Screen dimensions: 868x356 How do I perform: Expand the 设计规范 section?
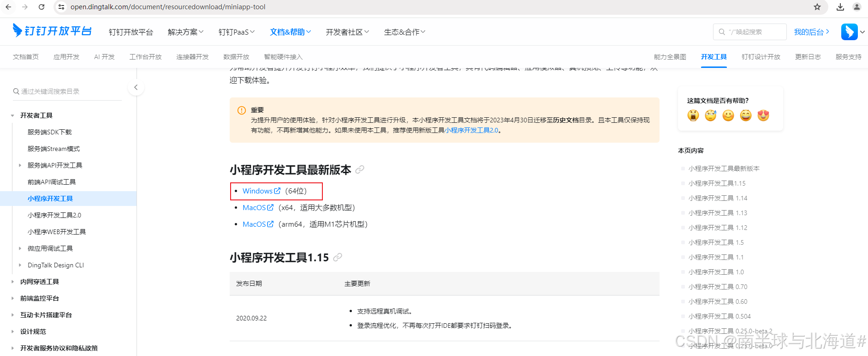tap(12, 332)
